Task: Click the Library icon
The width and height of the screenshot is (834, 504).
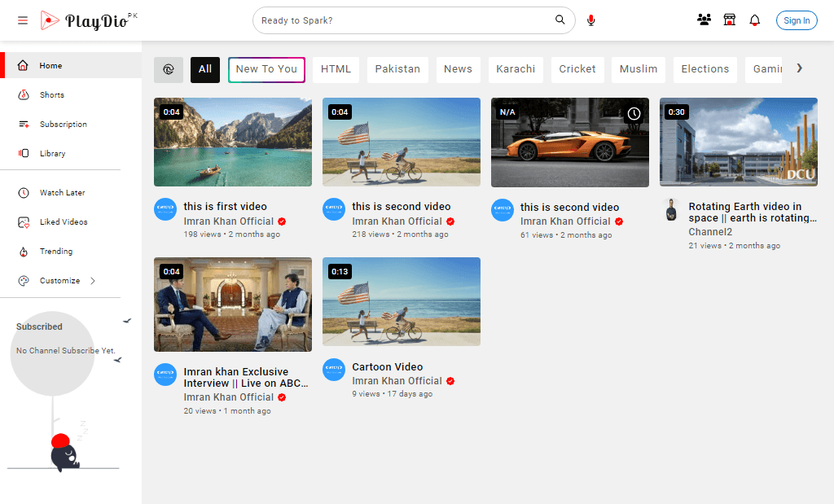Action: point(24,153)
